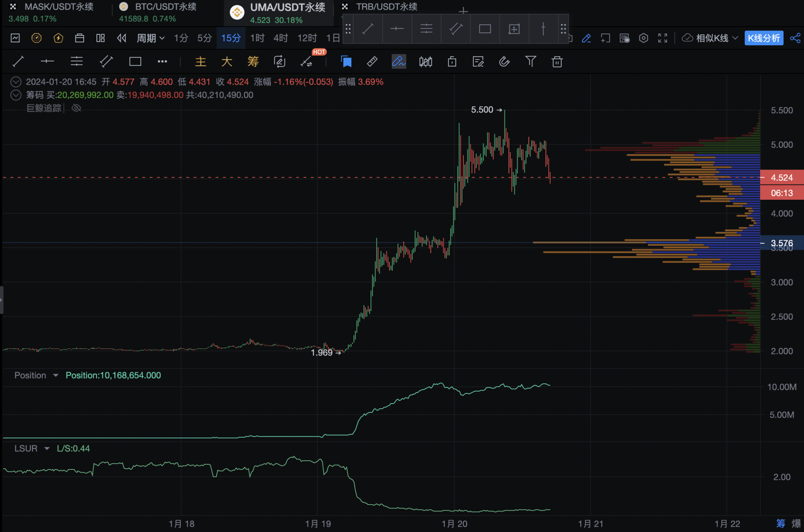Open the K线分析 button

(x=764, y=38)
